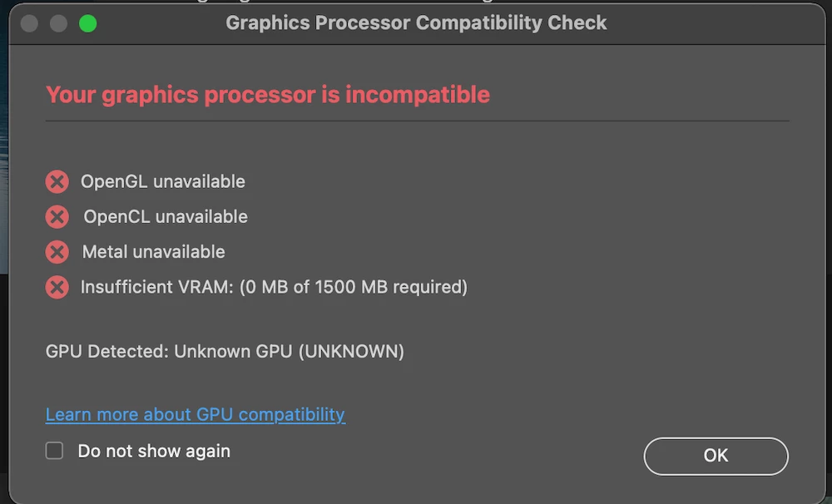
Task: Click the red X icon beside OpenGL unavailable
Action: [57, 181]
